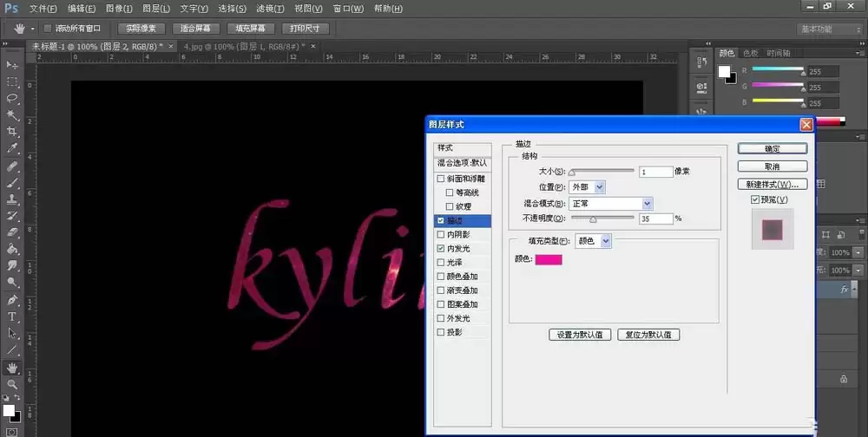The width and height of the screenshot is (868, 437).
Task: Enable 等高线 checkbox
Action: 450,192
